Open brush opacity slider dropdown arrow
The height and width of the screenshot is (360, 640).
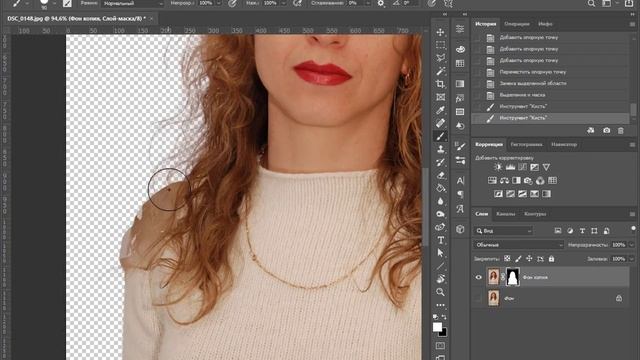click(x=219, y=4)
